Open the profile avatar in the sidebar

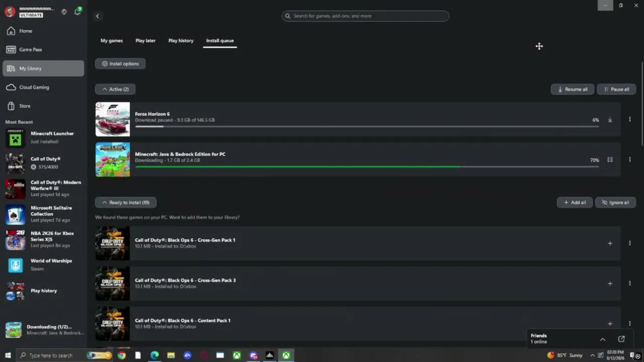(x=10, y=12)
